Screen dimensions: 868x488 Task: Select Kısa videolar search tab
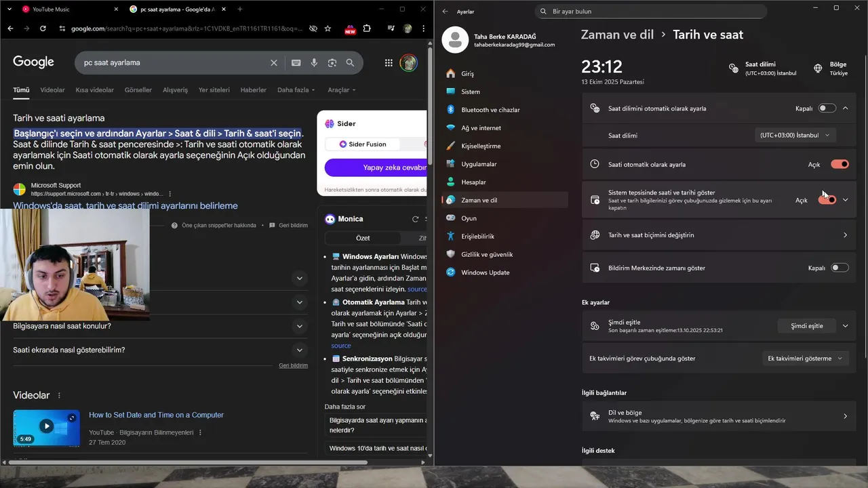pyautogui.click(x=95, y=90)
